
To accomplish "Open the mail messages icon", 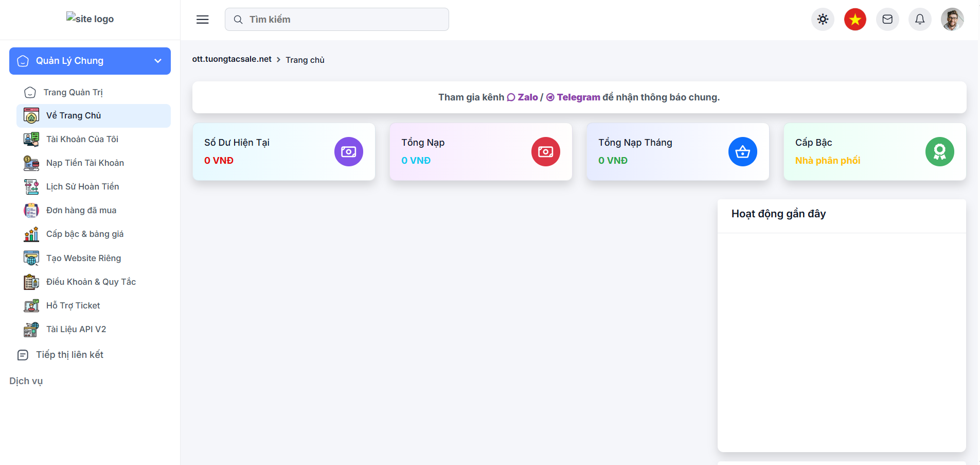I will click(x=887, y=20).
